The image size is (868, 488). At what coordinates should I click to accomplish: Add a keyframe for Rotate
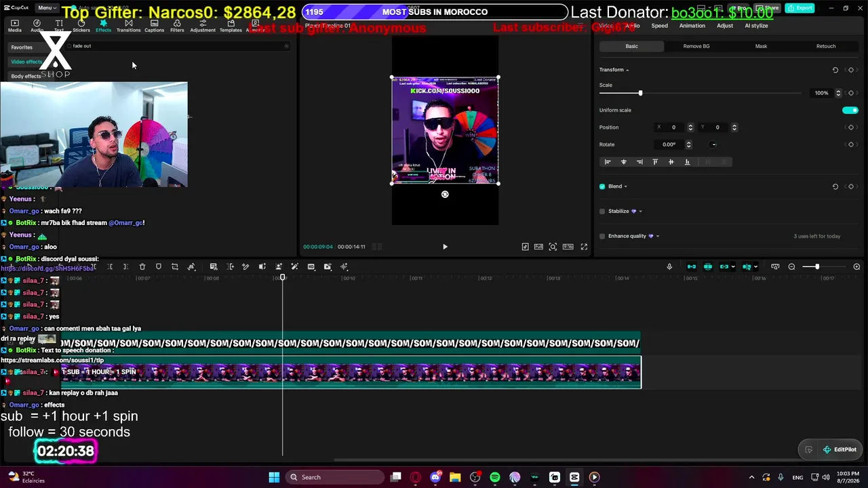tap(851, 144)
